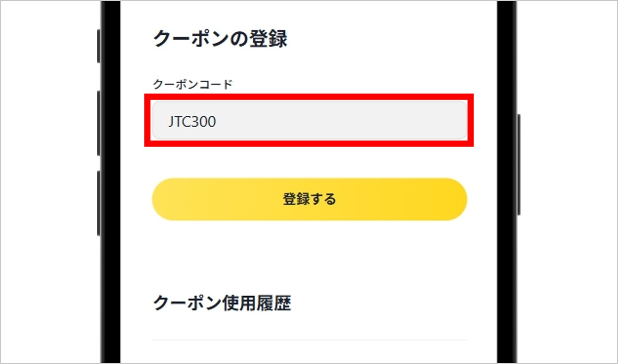
Task: Click the red border around the input field
Action: (x=310, y=98)
